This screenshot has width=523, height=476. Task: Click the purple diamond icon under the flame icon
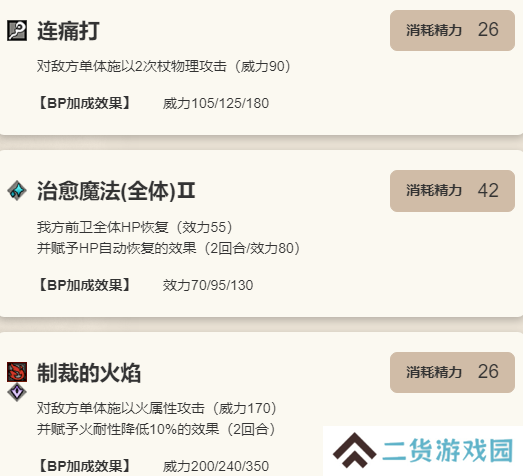[17, 392]
